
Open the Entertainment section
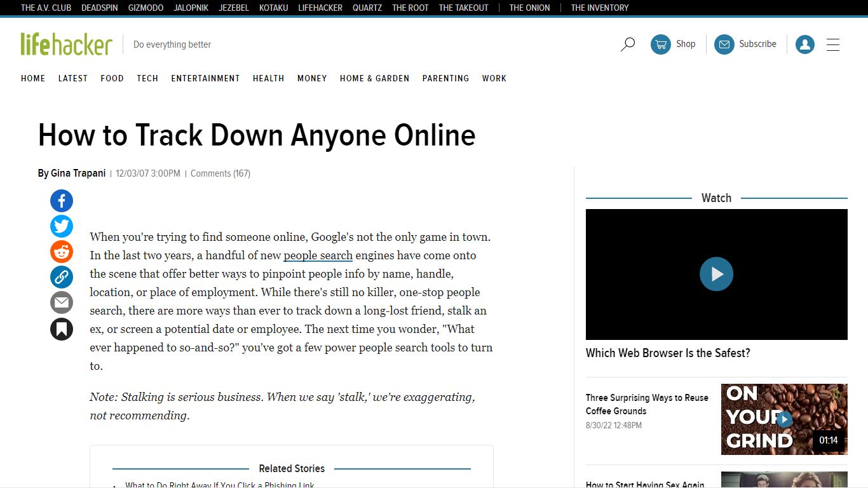coord(206,78)
